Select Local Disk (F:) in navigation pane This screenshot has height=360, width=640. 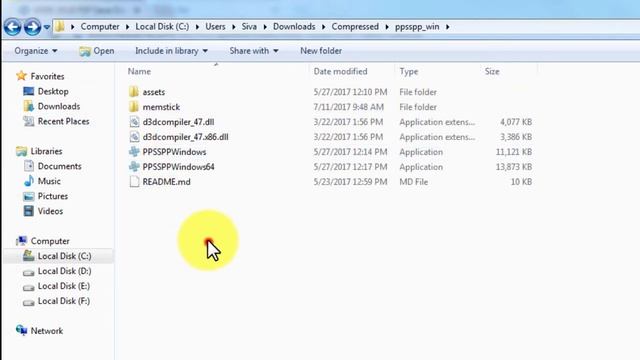[x=64, y=301]
